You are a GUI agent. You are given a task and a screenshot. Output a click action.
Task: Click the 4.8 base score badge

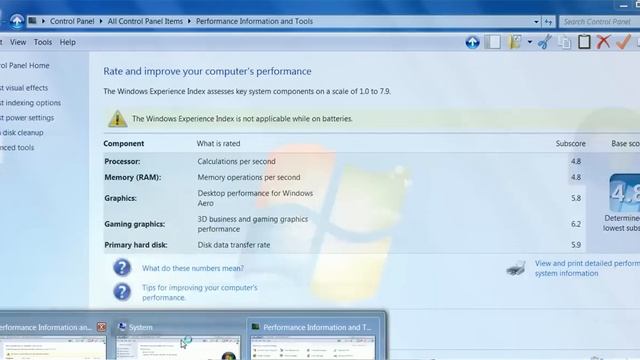click(624, 193)
